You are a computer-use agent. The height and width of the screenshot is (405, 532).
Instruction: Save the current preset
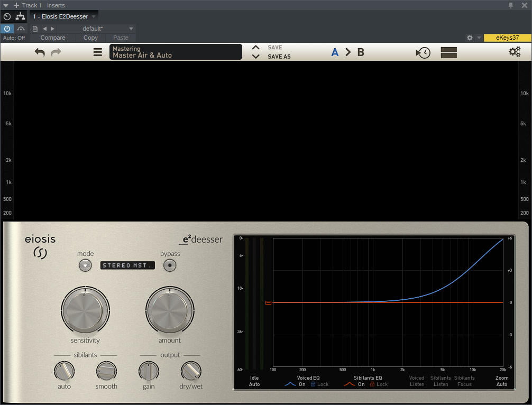(x=275, y=48)
